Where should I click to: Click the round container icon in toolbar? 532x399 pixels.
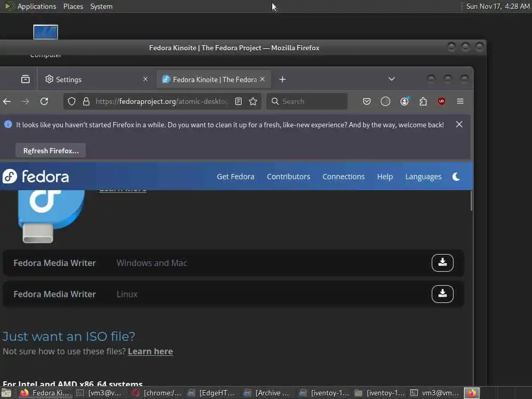point(385,101)
